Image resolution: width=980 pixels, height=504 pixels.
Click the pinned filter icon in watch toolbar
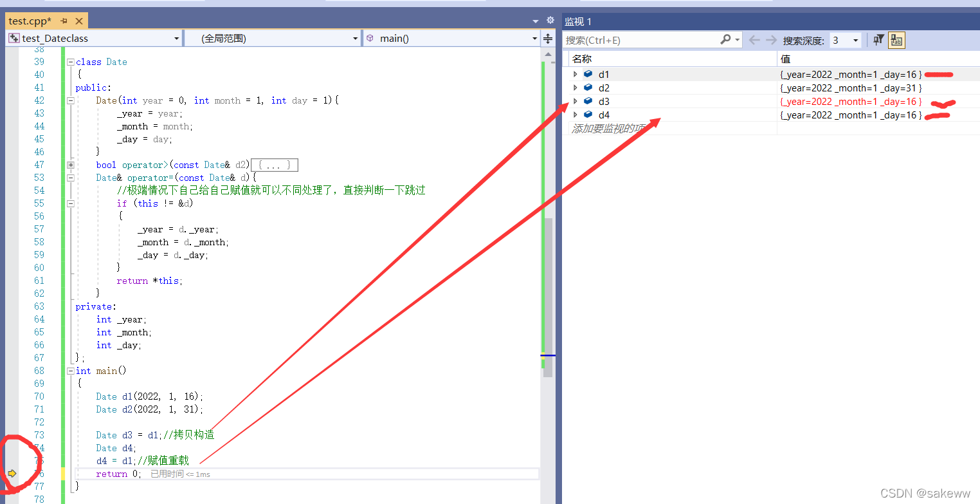pos(878,40)
